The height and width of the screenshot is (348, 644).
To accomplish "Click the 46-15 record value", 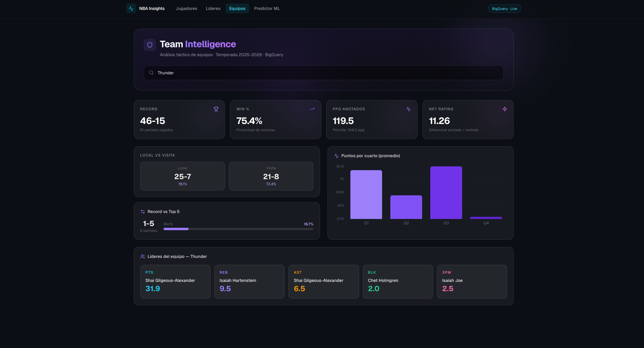I will (x=153, y=121).
